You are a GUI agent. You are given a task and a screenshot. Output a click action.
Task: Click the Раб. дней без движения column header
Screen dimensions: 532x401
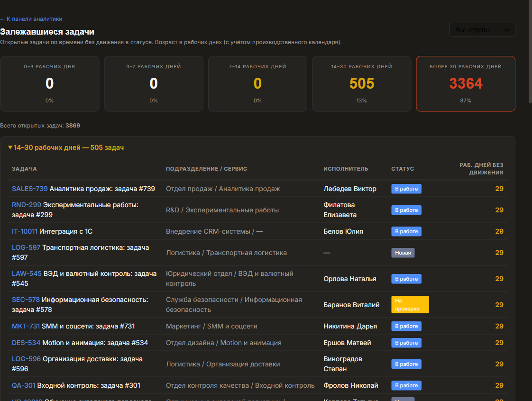coord(481,169)
